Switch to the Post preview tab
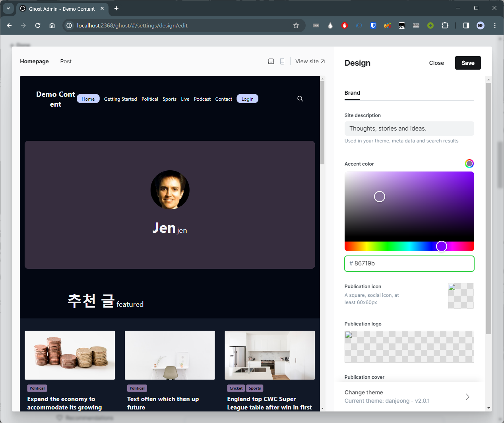 coord(66,61)
